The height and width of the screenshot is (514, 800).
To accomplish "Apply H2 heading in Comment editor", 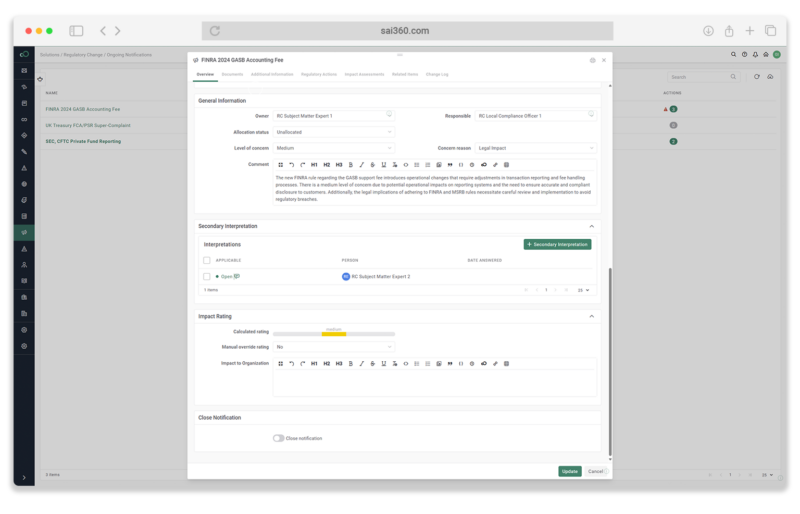I will (327, 165).
